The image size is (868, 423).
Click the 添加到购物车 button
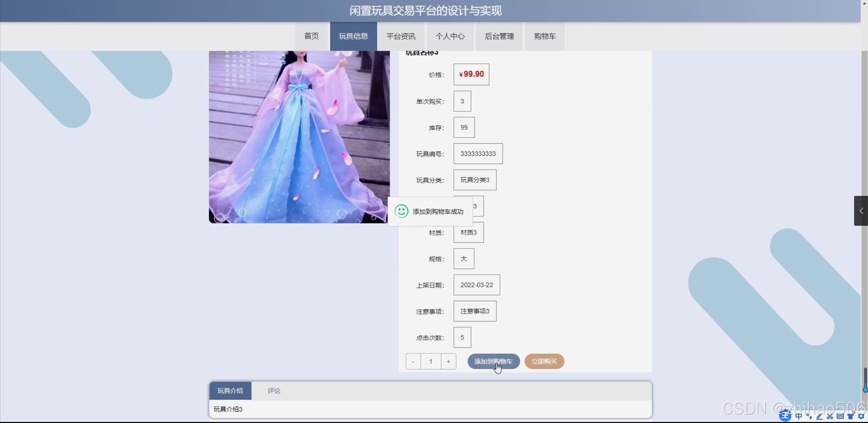(494, 362)
